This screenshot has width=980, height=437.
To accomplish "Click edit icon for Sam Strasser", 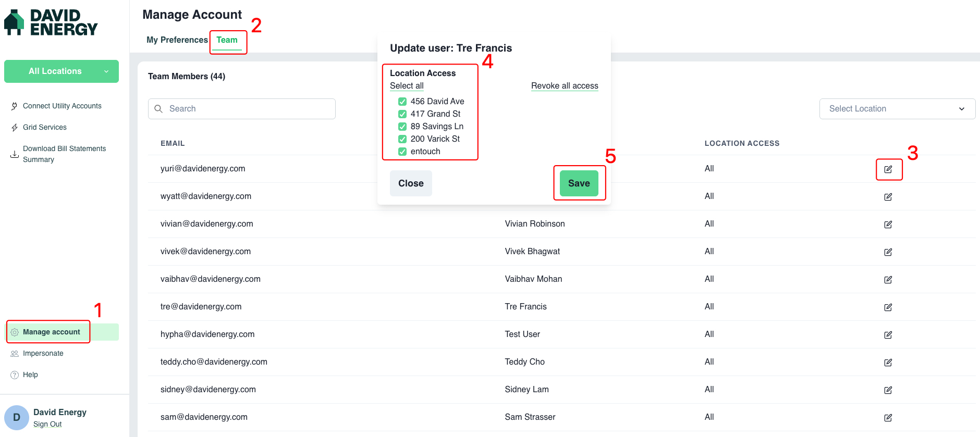I will click(888, 418).
